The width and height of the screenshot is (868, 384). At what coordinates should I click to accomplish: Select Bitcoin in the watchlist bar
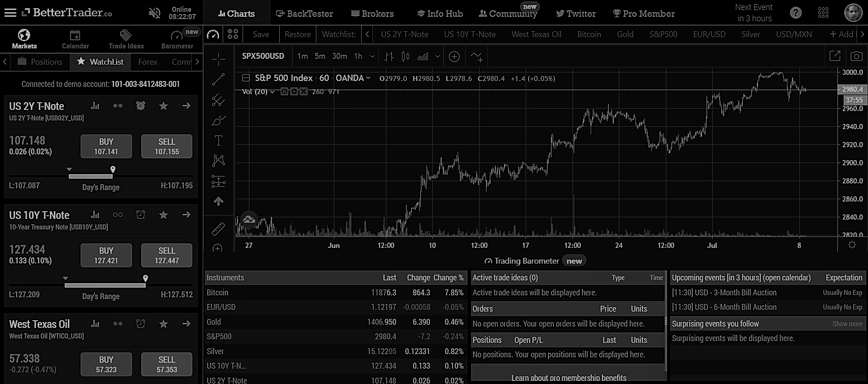(589, 34)
